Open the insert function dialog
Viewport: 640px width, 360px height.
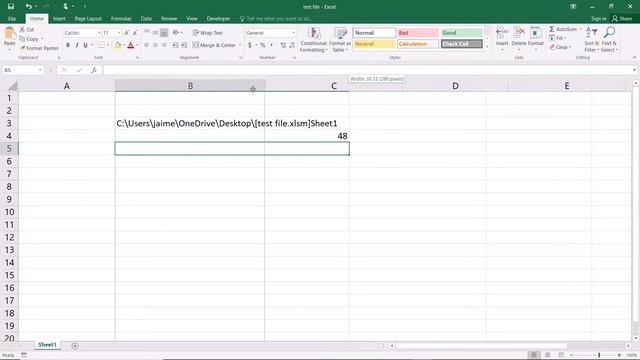coord(94,70)
